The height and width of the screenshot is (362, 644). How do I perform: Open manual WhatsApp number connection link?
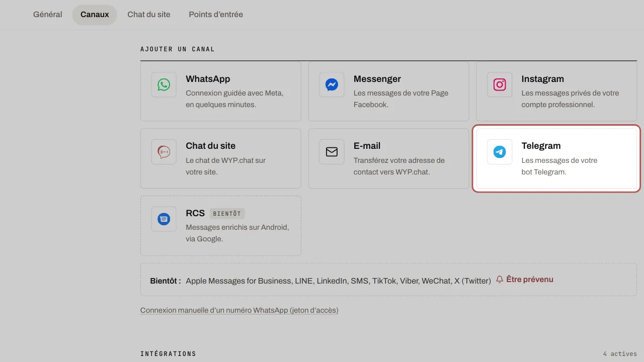click(239, 310)
